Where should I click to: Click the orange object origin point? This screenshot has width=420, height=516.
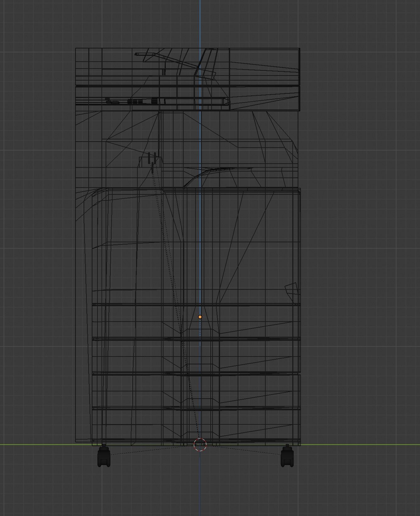coord(200,317)
